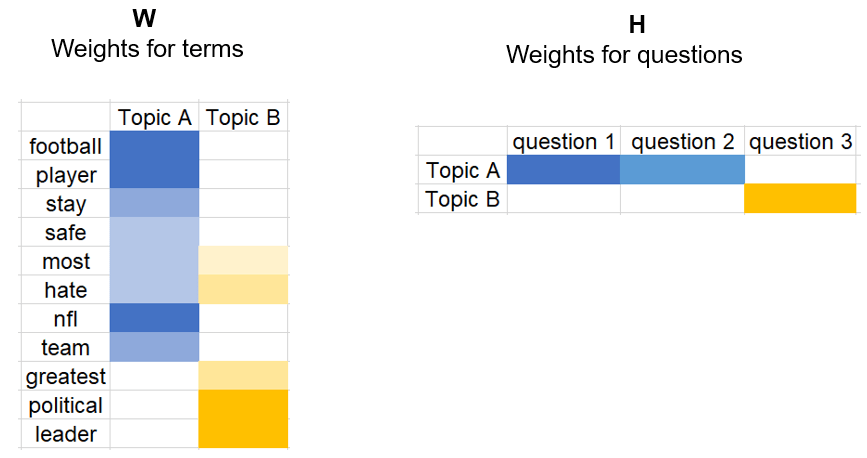This screenshot has width=867, height=458.
Task: Click the 'Weights for terms' heading
Action: (147, 48)
